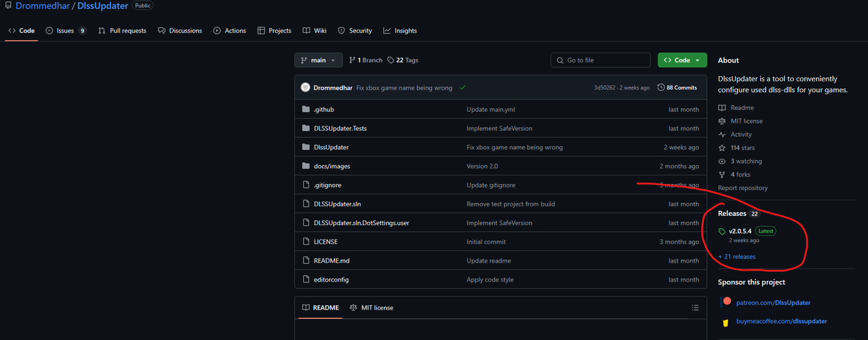Image resolution: width=868 pixels, height=340 pixels.
Task: Open the Wiki tab
Action: [315, 31]
